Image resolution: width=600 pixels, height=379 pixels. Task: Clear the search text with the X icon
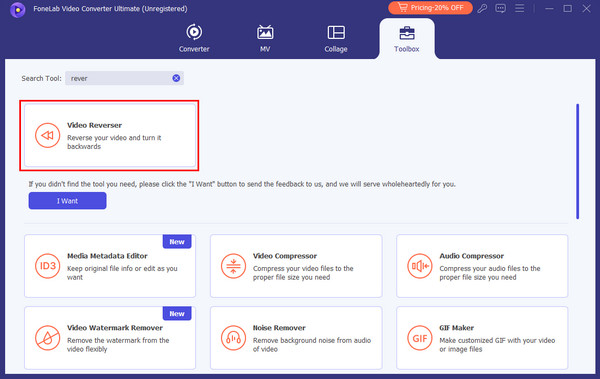pyautogui.click(x=176, y=78)
